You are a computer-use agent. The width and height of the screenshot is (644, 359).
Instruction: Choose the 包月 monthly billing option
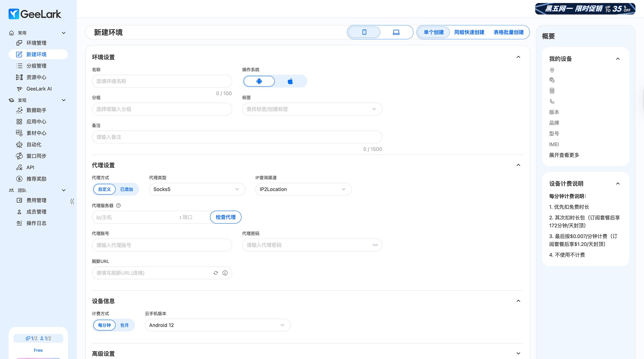point(124,325)
